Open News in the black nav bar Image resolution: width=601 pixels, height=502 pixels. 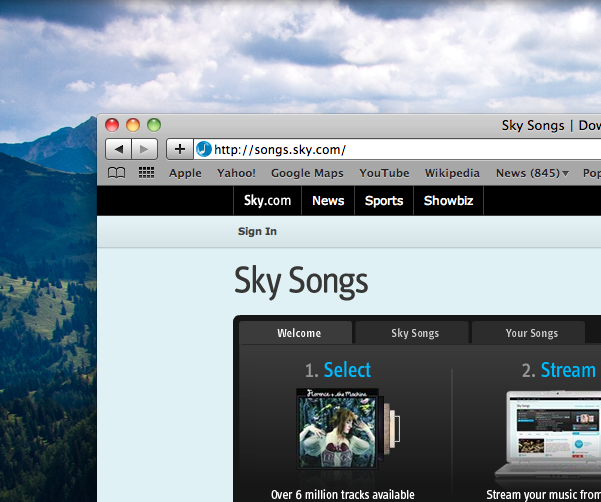[328, 200]
